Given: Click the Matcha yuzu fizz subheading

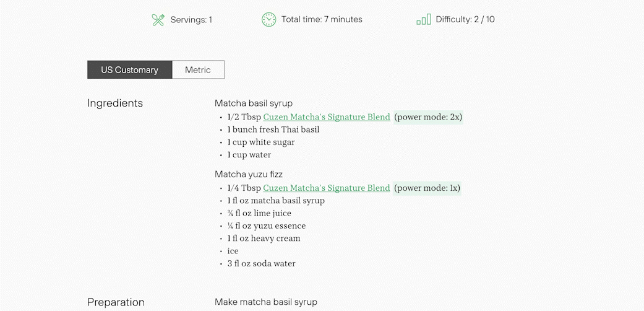Looking at the screenshot, I should point(249,175).
